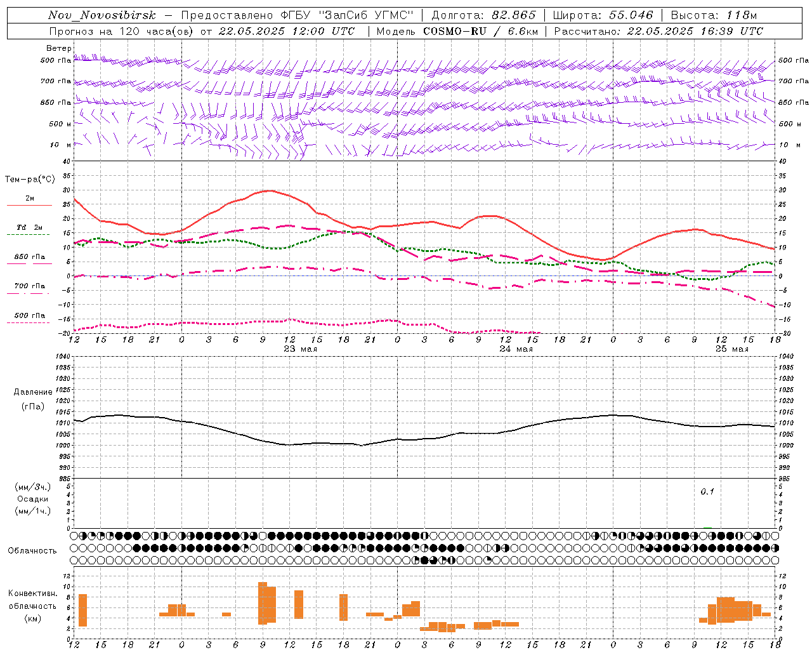Click the '0.1' precipitation value
This screenshot has width=812, height=650.
(707, 491)
